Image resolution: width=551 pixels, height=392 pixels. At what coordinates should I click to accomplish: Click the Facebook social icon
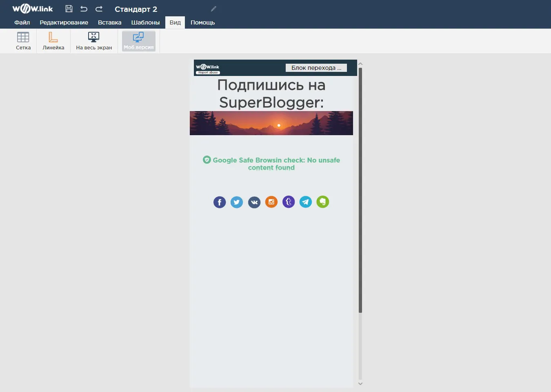[x=220, y=202]
